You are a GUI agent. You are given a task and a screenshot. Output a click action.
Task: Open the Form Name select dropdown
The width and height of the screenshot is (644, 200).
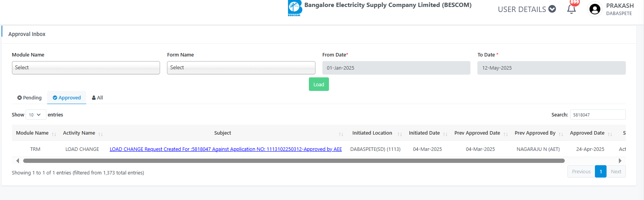pyautogui.click(x=241, y=68)
